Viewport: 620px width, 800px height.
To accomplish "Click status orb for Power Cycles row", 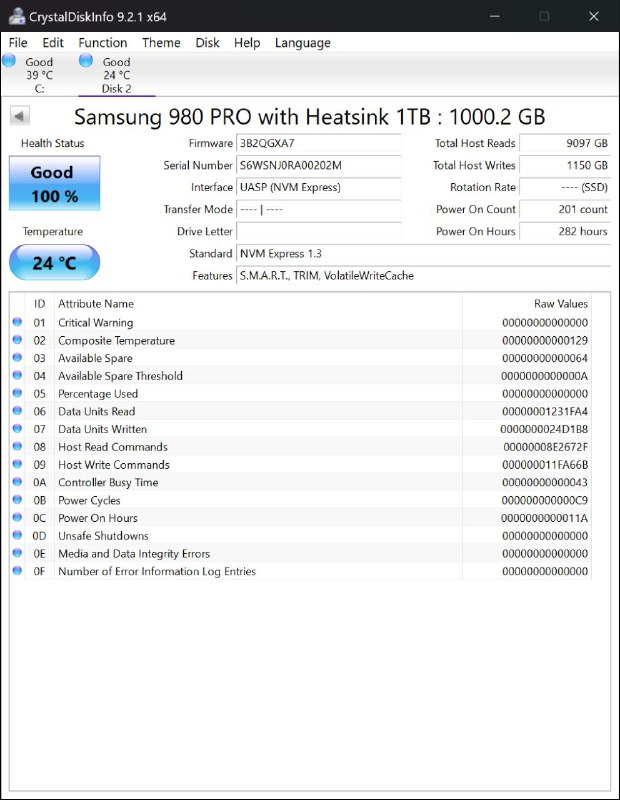I will (x=17, y=499).
